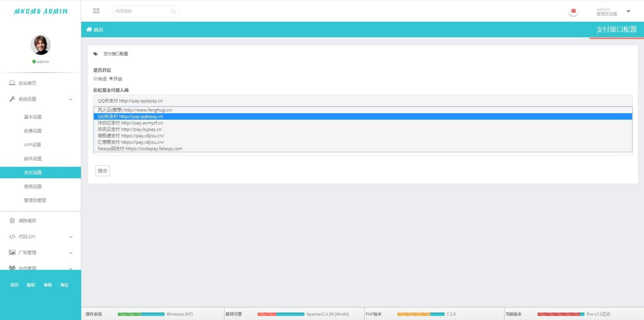This screenshot has height=320, width=644.
Task: Click the grid menu icon in top bar
Action: click(x=96, y=11)
